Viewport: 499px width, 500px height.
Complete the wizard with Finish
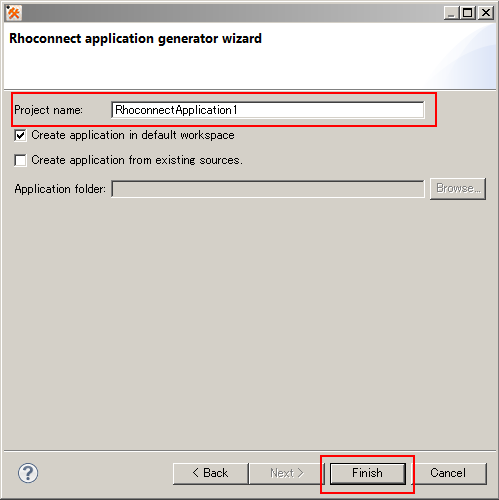368,473
